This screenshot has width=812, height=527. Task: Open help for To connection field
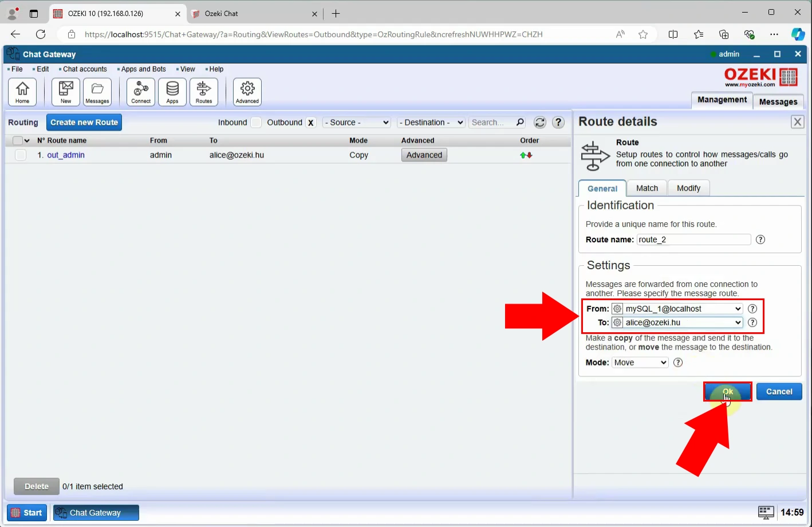[x=752, y=323]
